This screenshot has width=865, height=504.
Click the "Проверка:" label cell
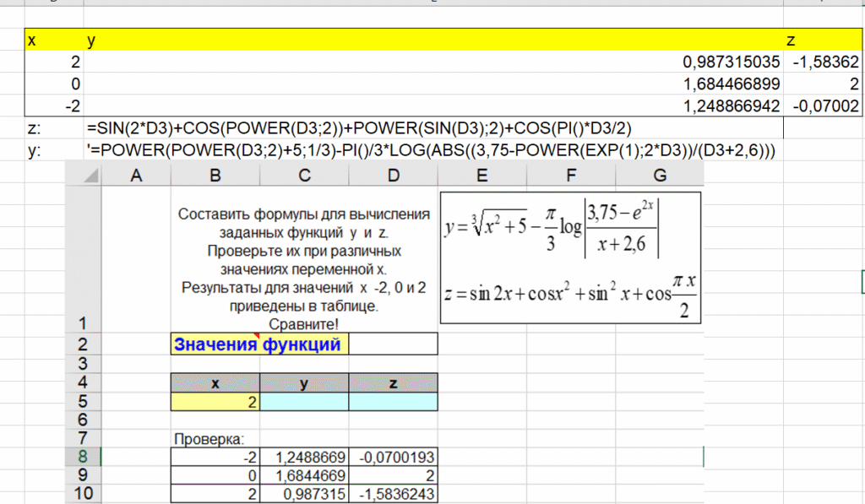(208, 439)
